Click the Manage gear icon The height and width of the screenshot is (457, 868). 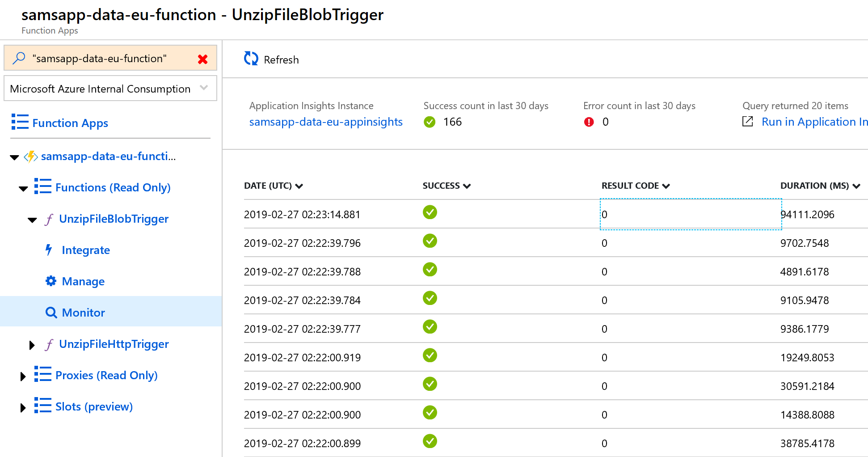(51, 281)
